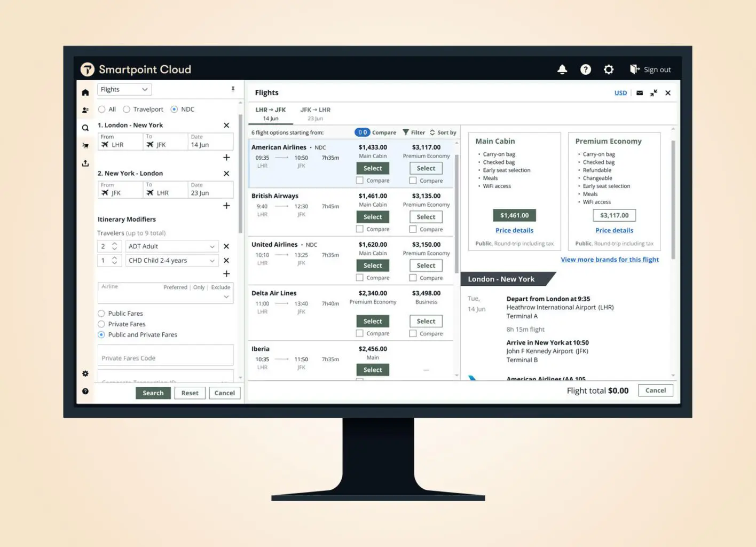Open settings gear in top header
The height and width of the screenshot is (547, 756).
click(609, 69)
